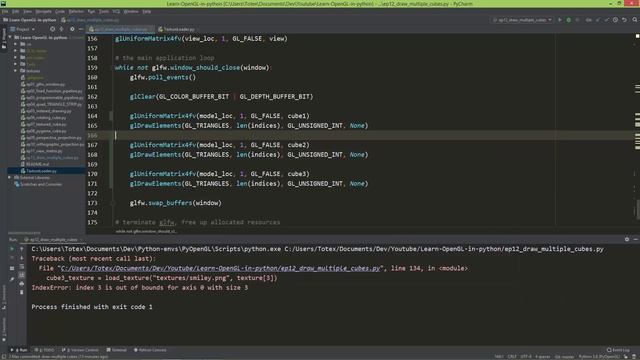Open the Code menu

pos(60,11)
